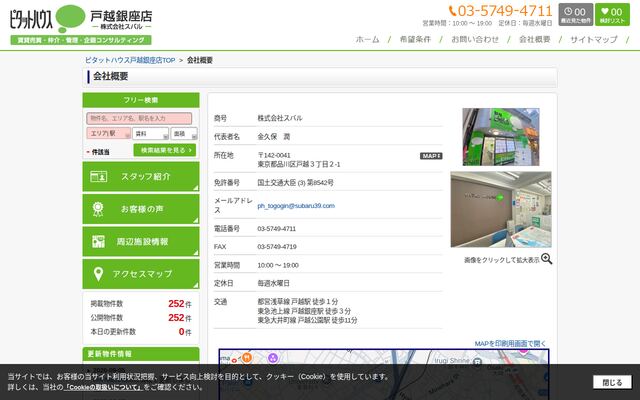Open recently viewed properties clock button
This screenshot has height=400, width=640.
(x=576, y=15)
